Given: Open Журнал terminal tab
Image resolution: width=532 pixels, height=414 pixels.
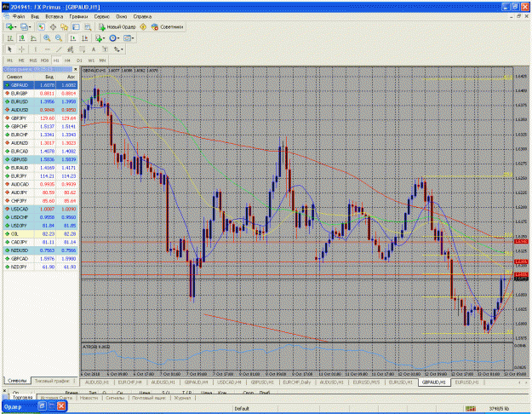Looking at the screenshot, I should (x=182, y=398).
